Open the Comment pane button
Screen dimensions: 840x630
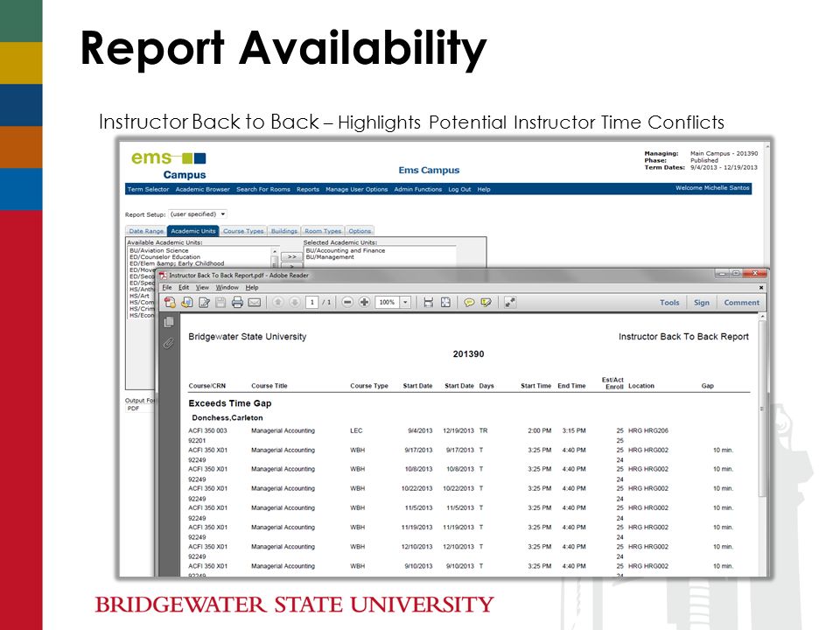point(742,303)
